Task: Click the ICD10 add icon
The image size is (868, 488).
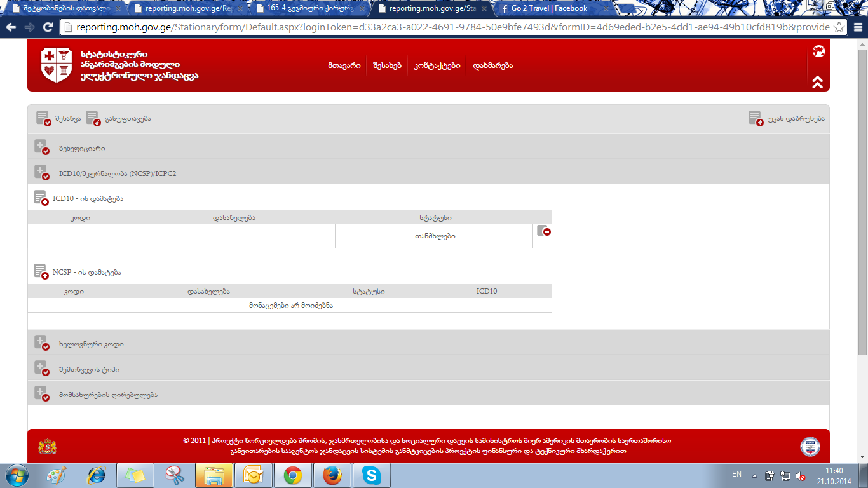Action: (41, 198)
